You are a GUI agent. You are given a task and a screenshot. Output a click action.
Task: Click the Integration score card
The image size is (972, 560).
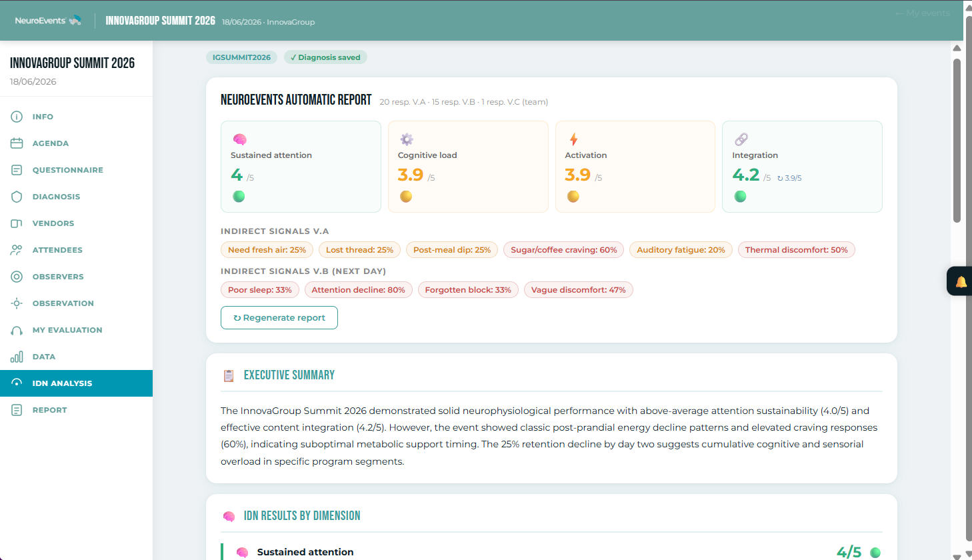802,167
